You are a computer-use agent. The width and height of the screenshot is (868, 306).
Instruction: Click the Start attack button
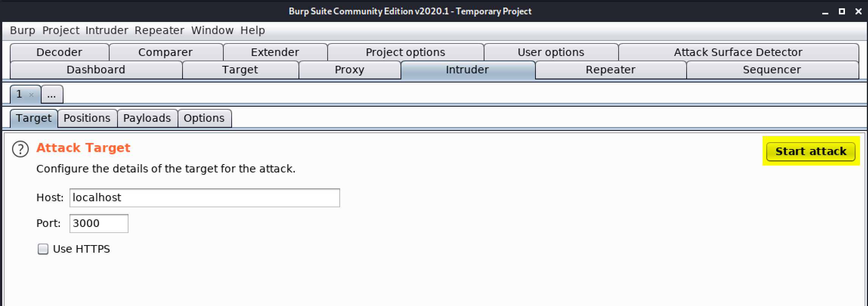tap(811, 152)
